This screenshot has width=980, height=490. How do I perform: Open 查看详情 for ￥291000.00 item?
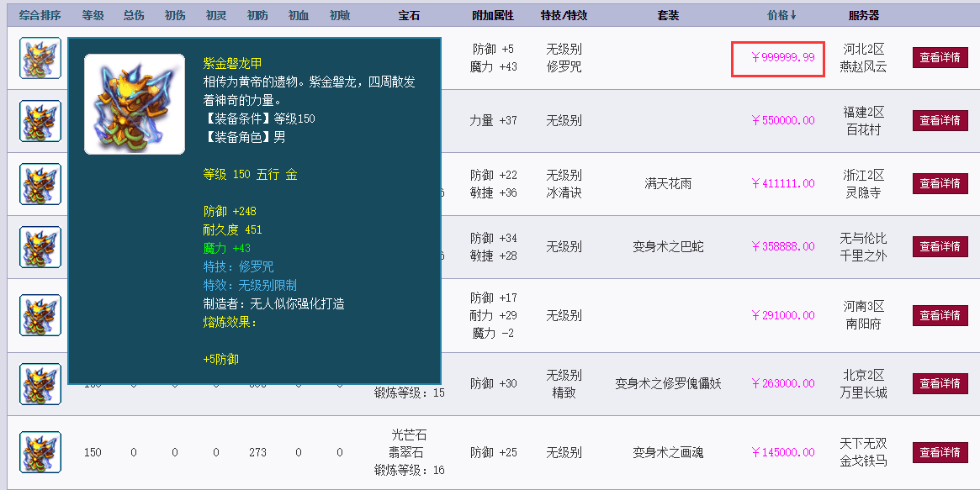click(940, 315)
